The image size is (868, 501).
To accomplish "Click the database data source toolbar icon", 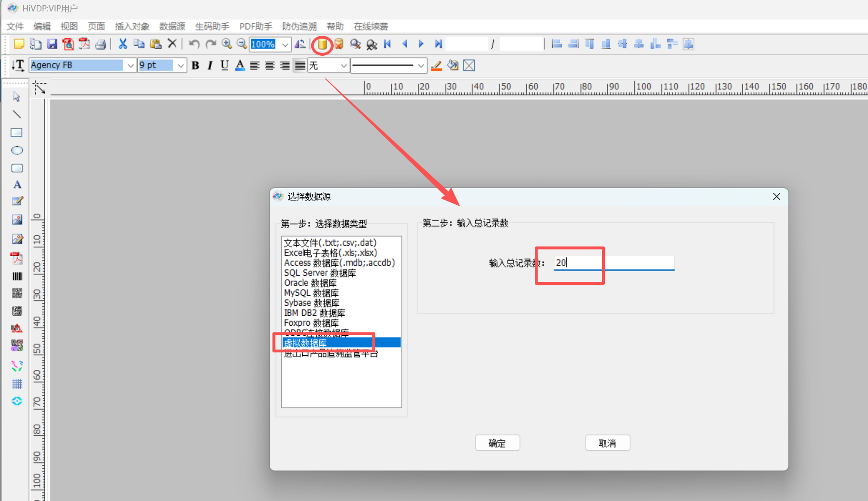I will 322,44.
